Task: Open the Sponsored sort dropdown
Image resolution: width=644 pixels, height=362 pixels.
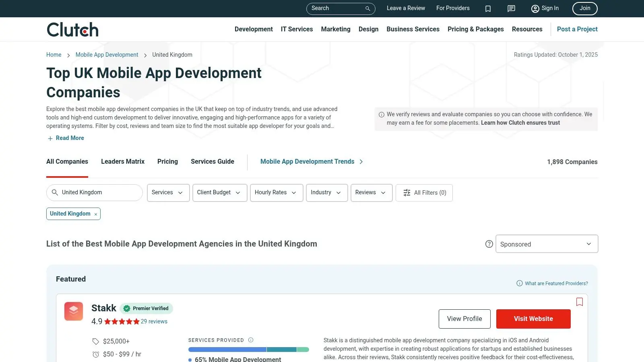Action: (x=546, y=244)
